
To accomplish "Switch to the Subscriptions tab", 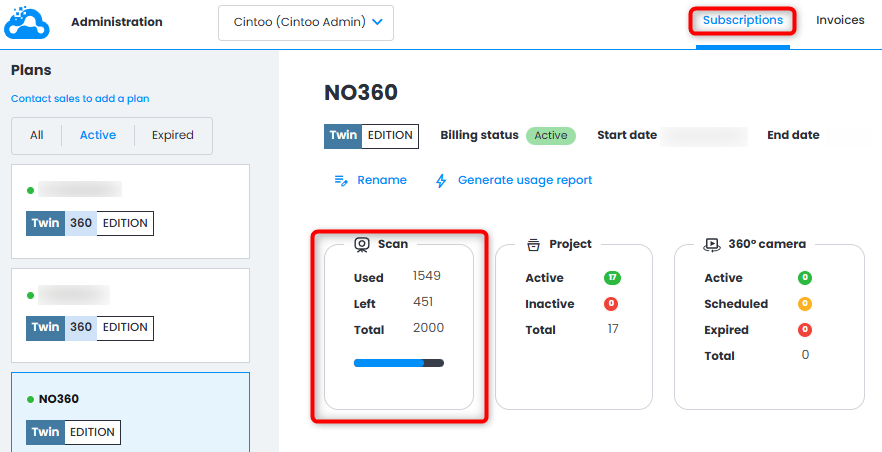I will tap(742, 20).
